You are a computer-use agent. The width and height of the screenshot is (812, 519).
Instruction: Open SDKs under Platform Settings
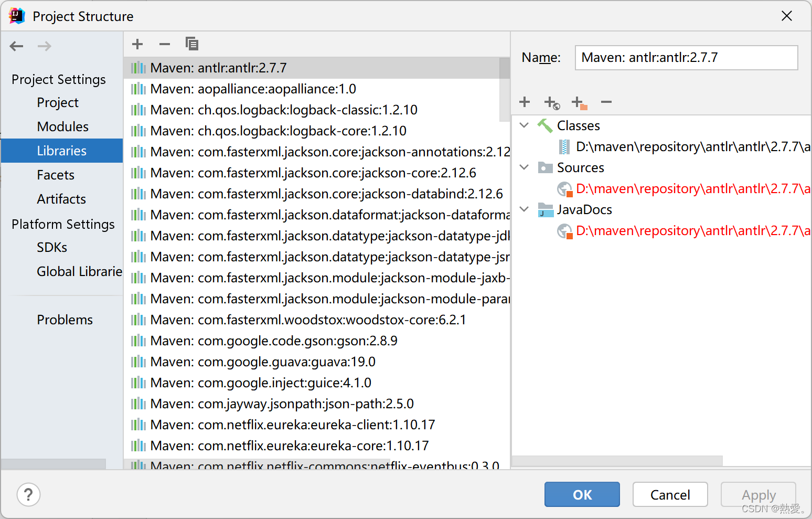(52, 247)
